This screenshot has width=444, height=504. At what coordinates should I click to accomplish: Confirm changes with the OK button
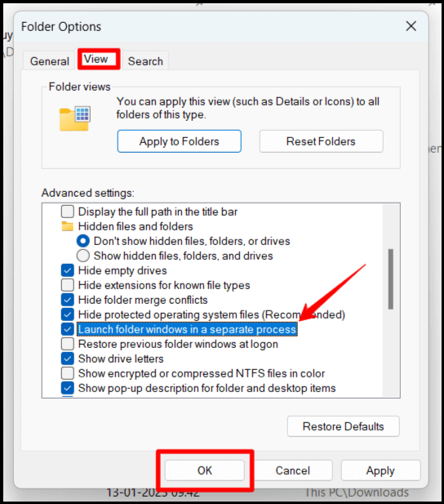click(x=205, y=471)
